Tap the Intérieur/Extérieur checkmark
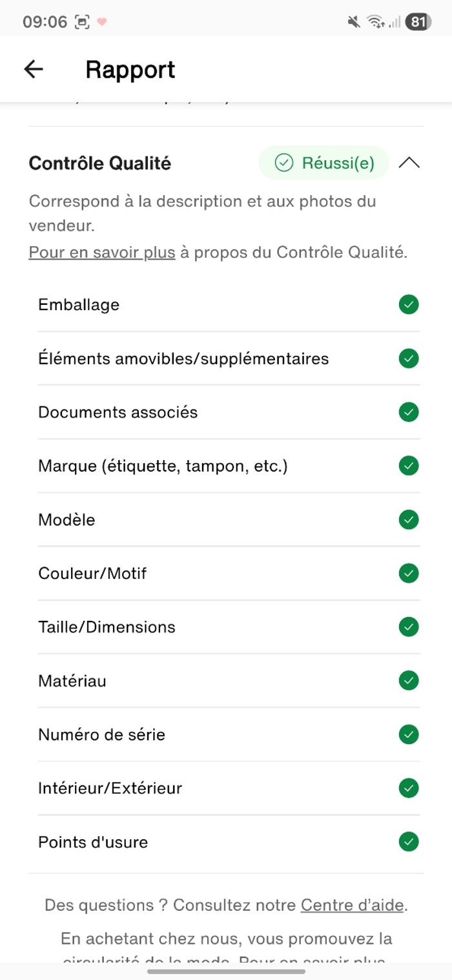This screenshot has height=980, width=452. tap(409, 788)
